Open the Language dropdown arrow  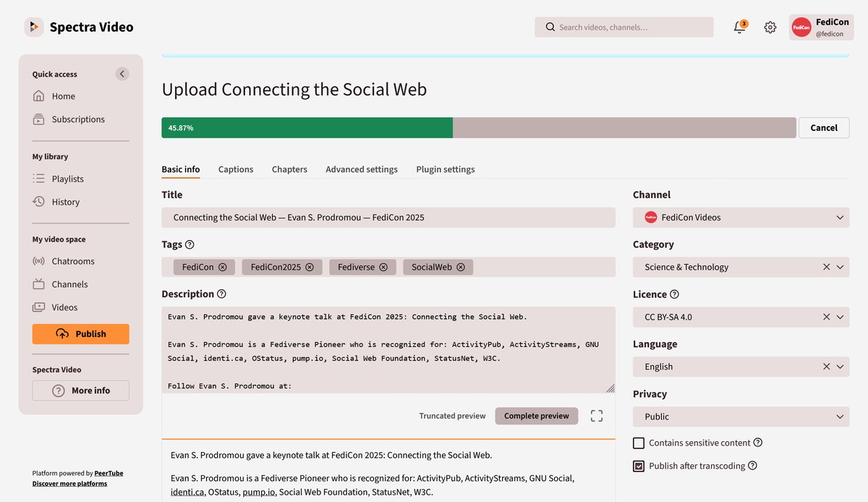pyautogui.click(x=840, y=367)
